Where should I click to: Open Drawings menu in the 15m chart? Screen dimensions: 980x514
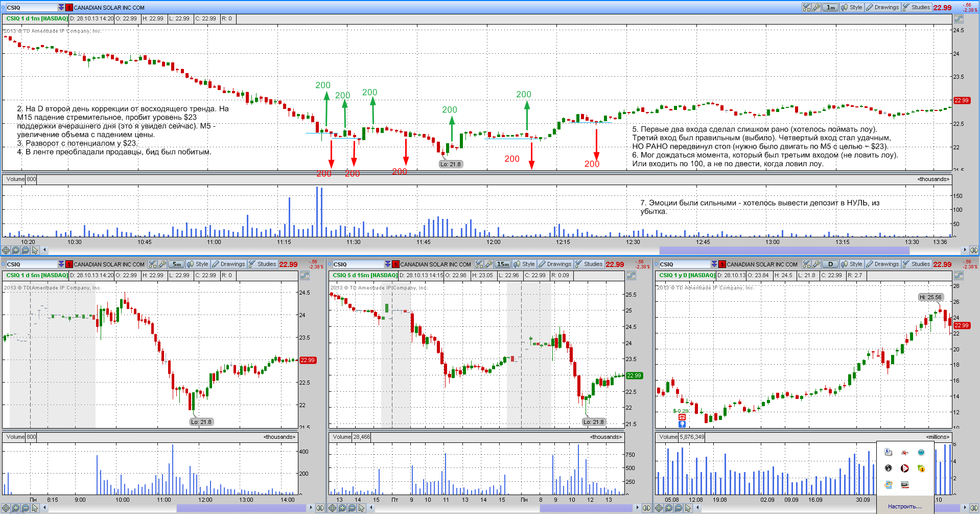tap(555, 264)
